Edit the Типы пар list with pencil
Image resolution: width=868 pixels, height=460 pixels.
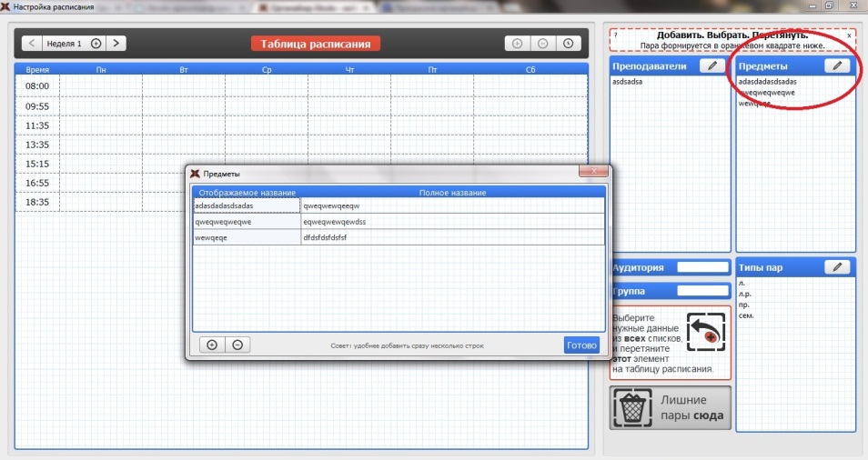point(837,267)
